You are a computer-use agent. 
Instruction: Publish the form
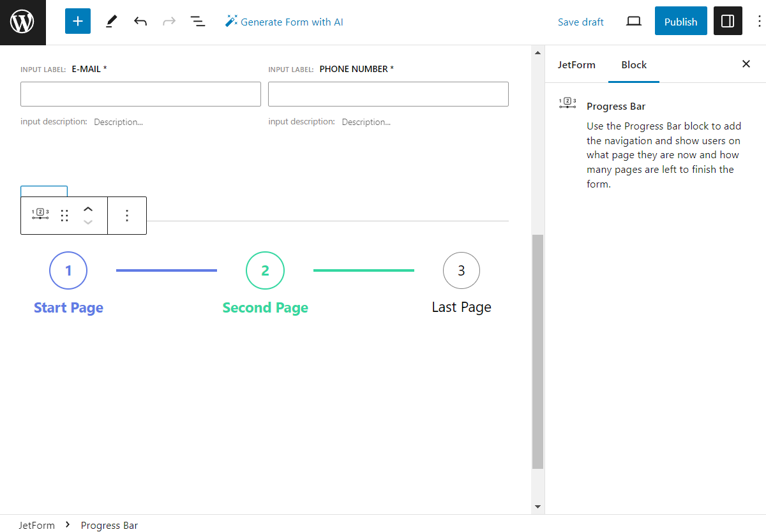[680, 22]
